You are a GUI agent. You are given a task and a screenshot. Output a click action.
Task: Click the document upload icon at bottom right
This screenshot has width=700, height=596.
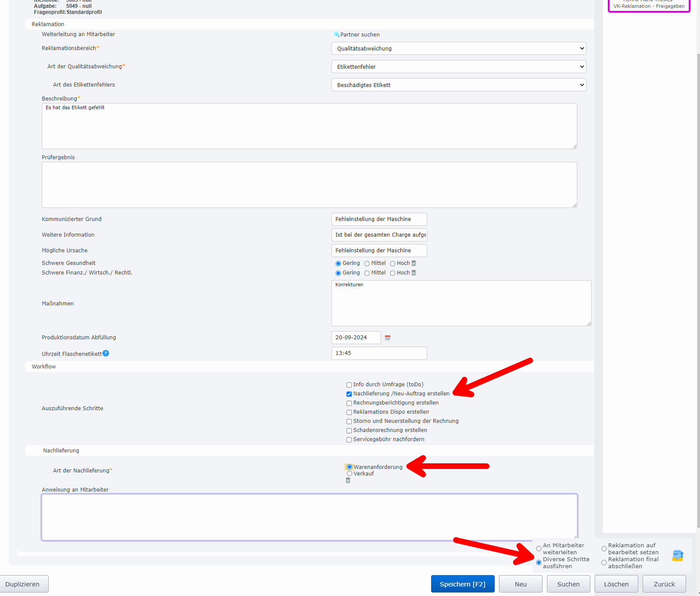point(677,556)
